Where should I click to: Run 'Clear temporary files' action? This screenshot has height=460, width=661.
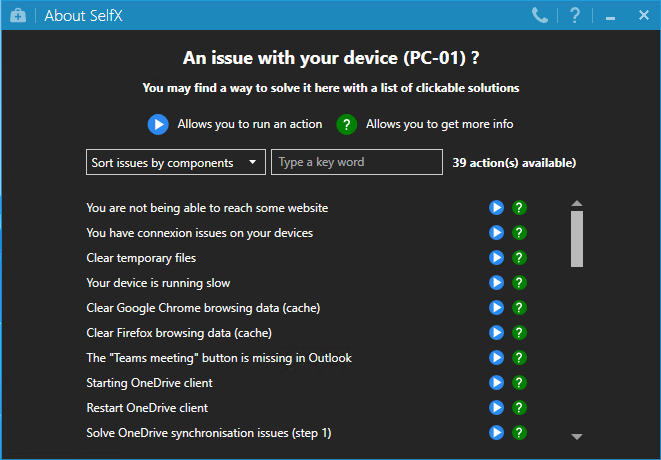click(x=496, y=258)
